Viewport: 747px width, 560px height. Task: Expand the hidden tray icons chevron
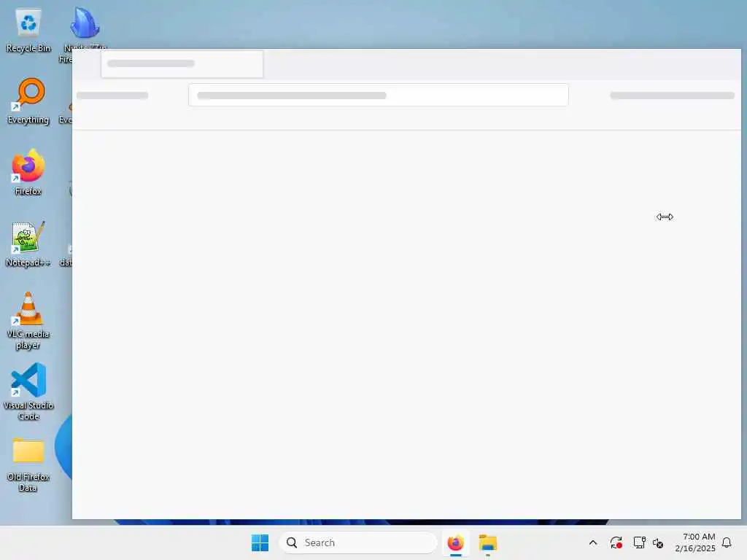pos(593,542)
